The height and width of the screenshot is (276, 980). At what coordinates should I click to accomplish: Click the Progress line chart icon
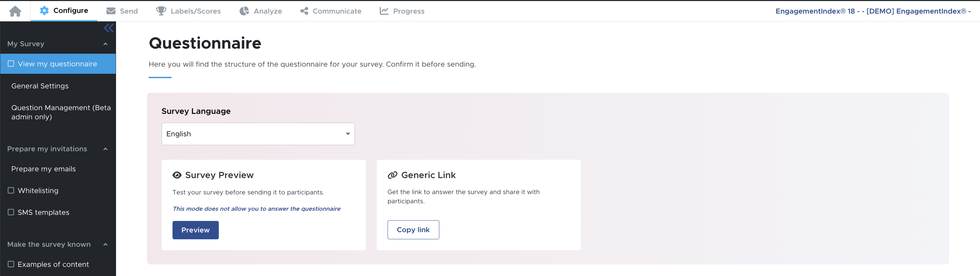coord(384,11)
